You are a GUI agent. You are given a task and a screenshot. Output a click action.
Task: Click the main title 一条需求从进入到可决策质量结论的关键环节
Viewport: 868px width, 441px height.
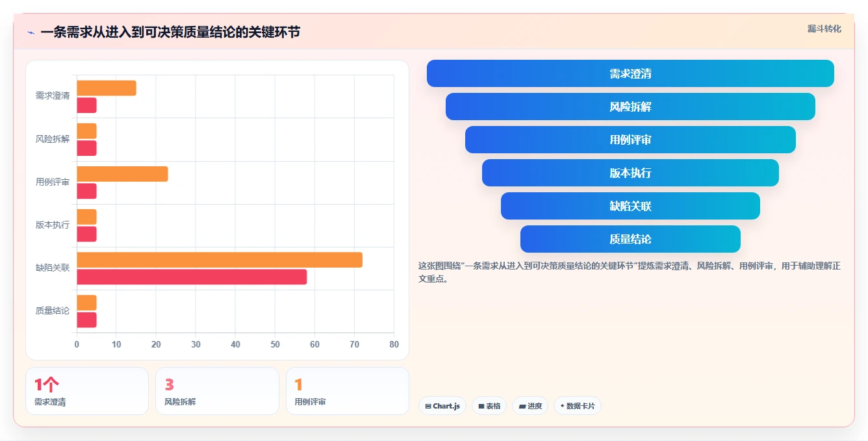(170, 32)
